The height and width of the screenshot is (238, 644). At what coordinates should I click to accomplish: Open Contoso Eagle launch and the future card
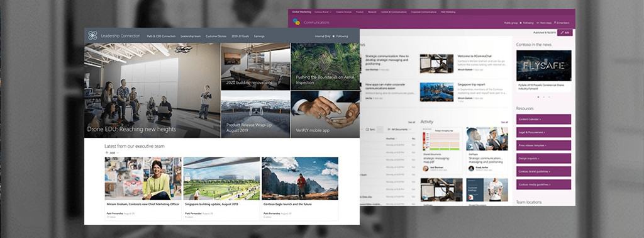point(300,189)
